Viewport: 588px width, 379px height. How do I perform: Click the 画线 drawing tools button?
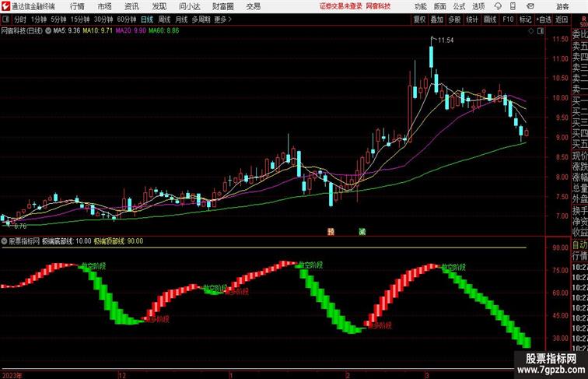490,19
